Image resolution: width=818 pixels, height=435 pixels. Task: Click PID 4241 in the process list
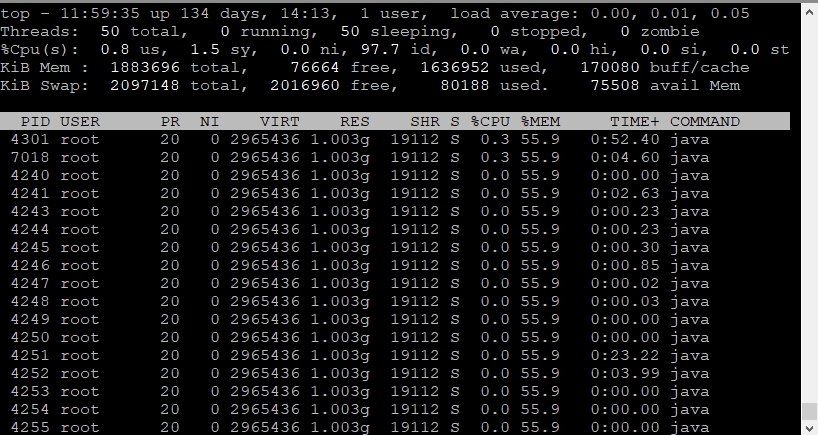tap(30, 193)
